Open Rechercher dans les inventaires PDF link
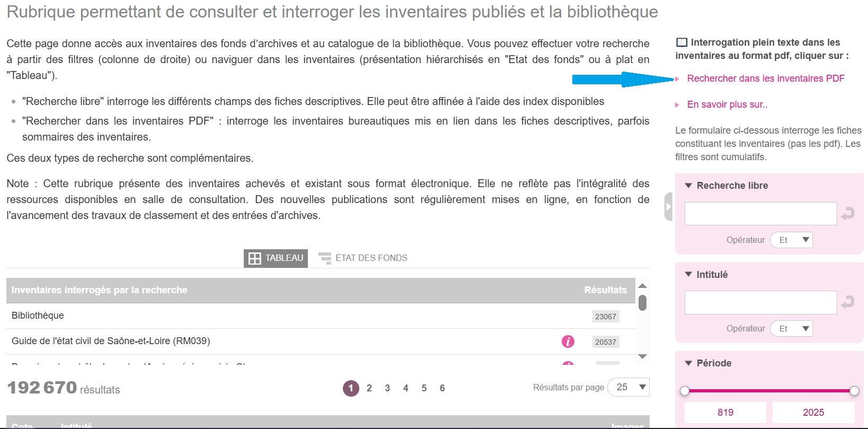The image size is (868, 429). (x=765, y=78)
